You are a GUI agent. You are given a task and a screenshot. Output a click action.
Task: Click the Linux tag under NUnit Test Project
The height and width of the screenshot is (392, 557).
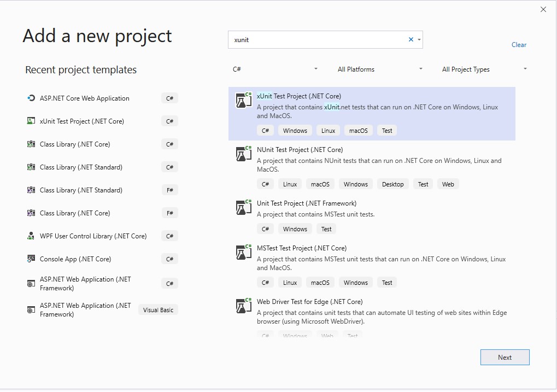(290, 184)
